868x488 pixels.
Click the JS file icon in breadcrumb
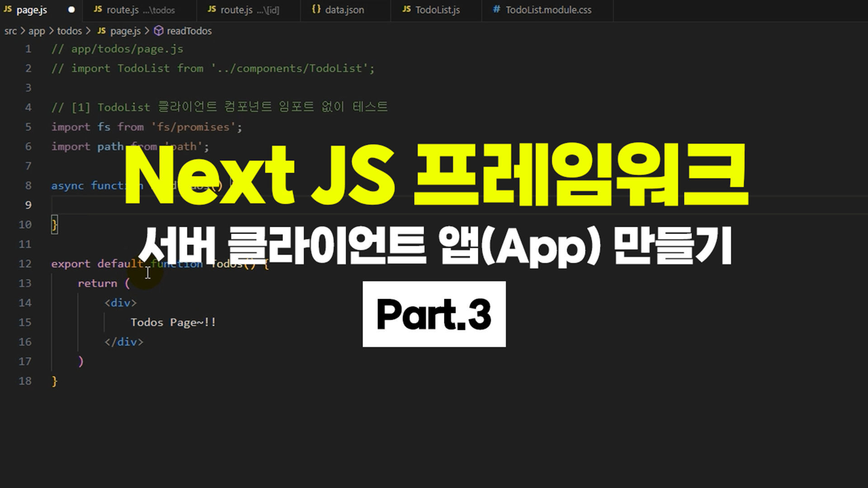(102, 31)
